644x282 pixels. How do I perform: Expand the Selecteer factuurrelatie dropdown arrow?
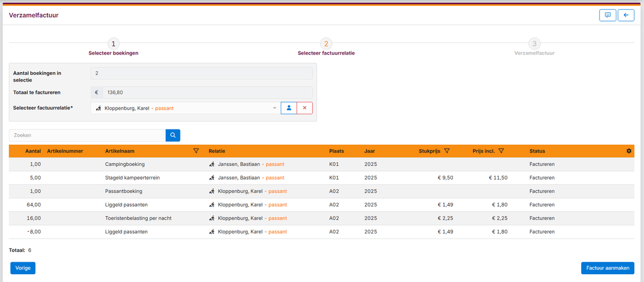tap(275, 109)
